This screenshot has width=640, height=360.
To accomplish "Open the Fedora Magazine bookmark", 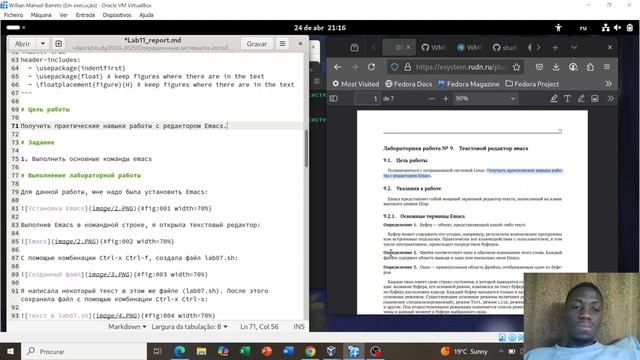I will [468, 84].
